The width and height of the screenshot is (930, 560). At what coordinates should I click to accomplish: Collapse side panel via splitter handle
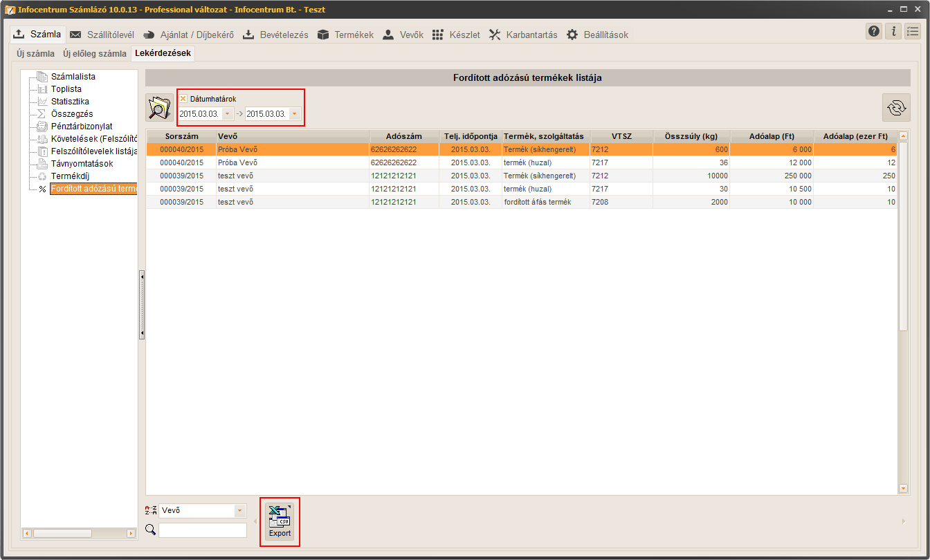[x=142, y=305]
